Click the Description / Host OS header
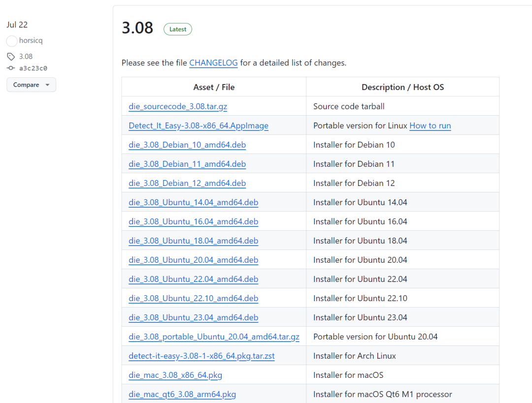The height and width of the screenshot is (403, 532). 403,87
